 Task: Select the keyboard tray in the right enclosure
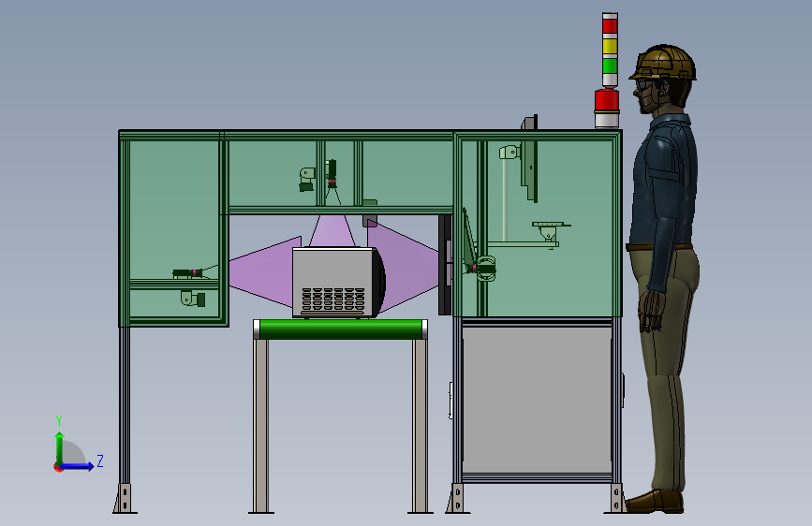coord(551,225)
